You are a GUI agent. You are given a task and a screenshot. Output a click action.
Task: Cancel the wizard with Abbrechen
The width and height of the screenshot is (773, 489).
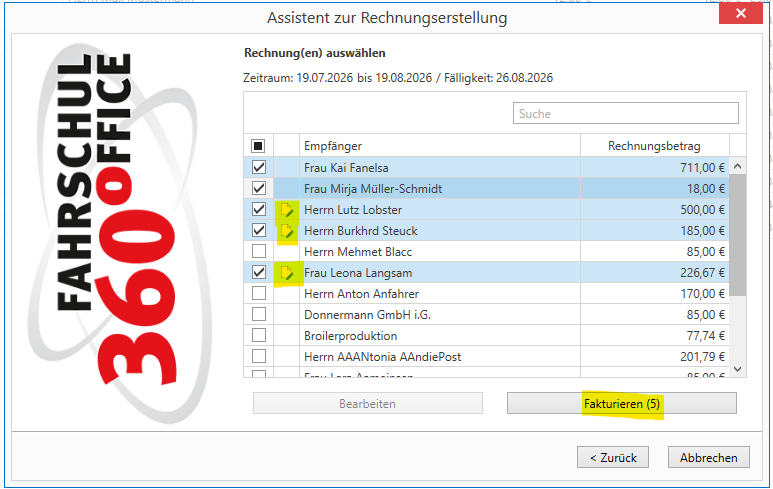[709, 457]
